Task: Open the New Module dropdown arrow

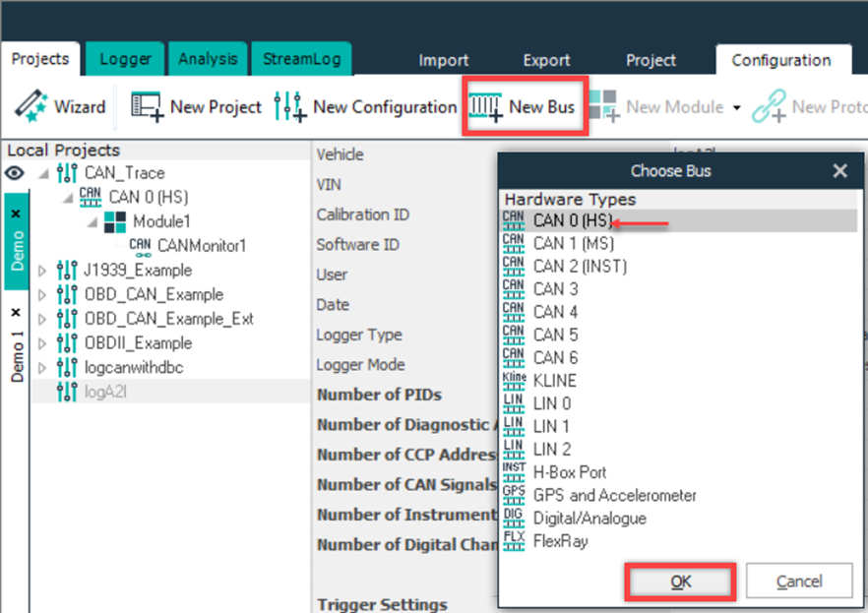Action: (736, 107)
